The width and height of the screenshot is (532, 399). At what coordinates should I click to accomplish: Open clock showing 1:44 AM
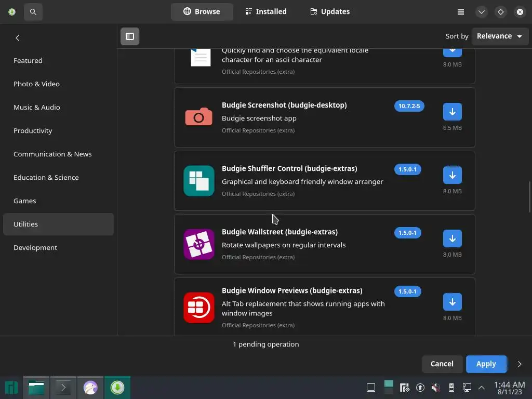(x=509, y=388)
